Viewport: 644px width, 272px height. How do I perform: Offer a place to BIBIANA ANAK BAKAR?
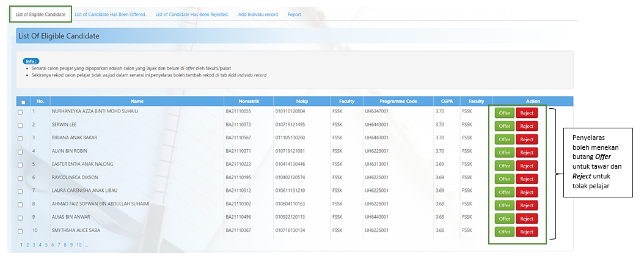[504, 139]
